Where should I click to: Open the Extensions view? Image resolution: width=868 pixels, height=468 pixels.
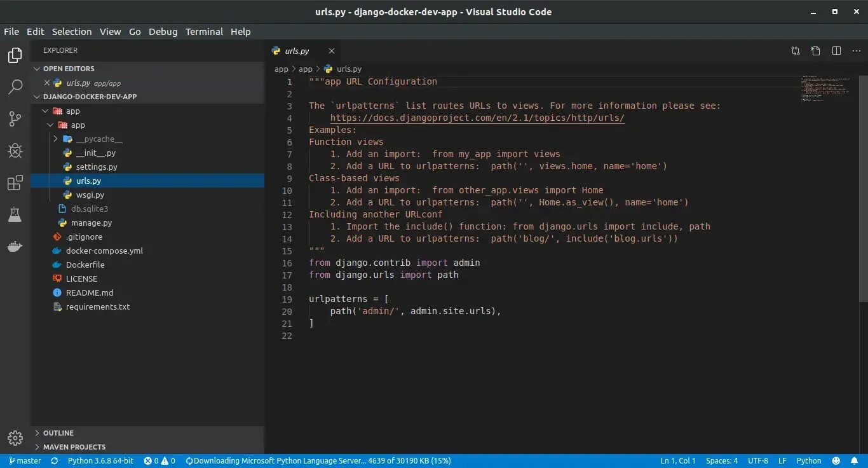point(15,183)
